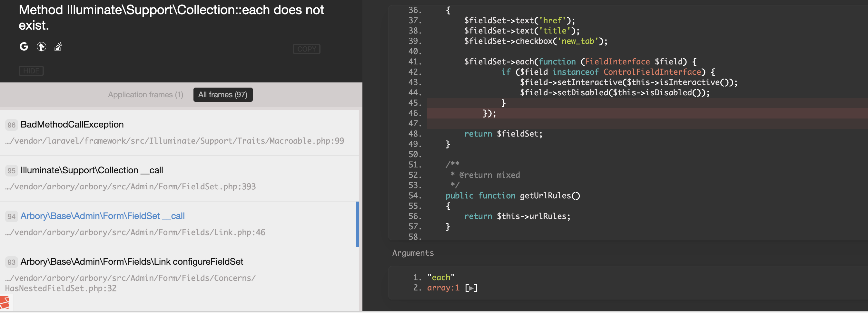
Task: Switch to All frames (97) tab
Action: click(223, 95)
